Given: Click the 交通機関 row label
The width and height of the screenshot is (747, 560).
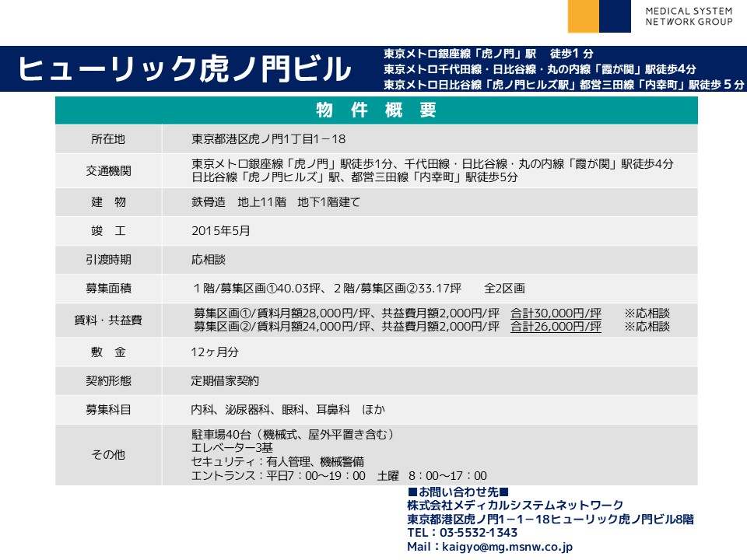Looking at the screenshot, I should [x=108, y=171].
